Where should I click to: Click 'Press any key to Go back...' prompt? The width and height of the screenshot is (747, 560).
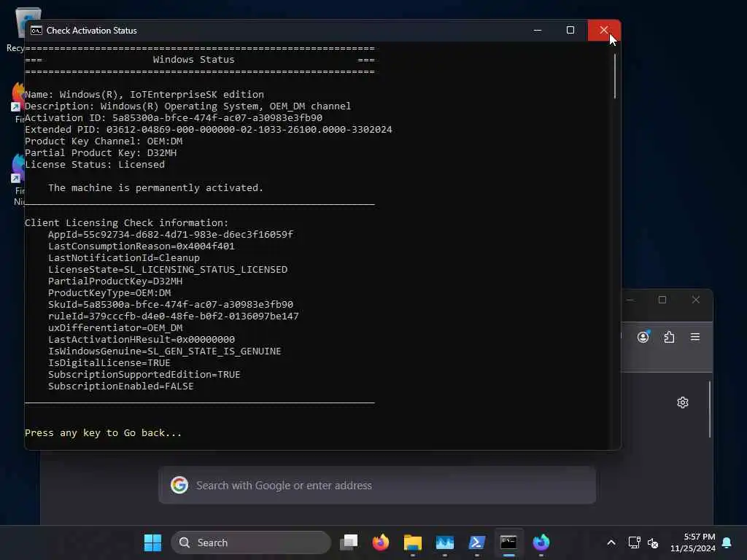point(103,433)
